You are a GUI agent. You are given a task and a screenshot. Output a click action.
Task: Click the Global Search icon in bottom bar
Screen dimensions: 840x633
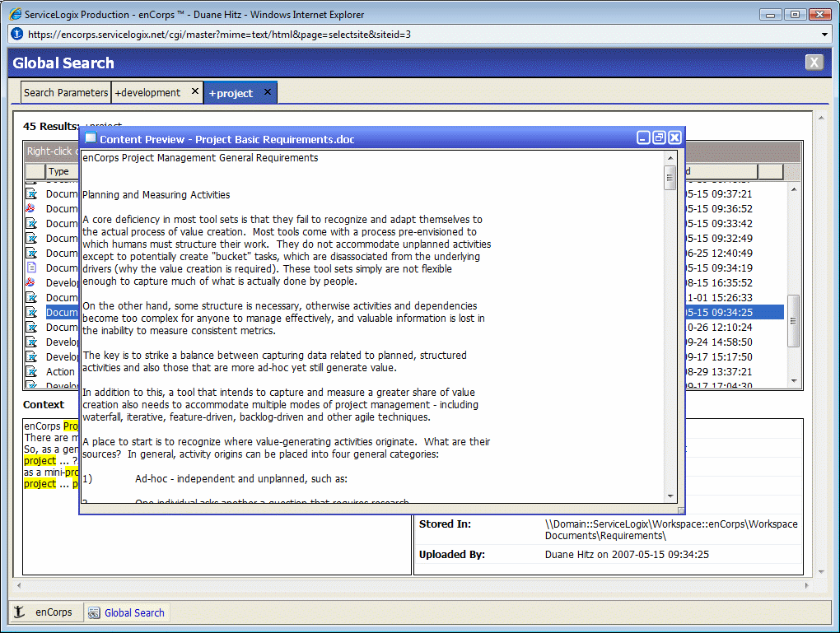[x=94, y=612]
